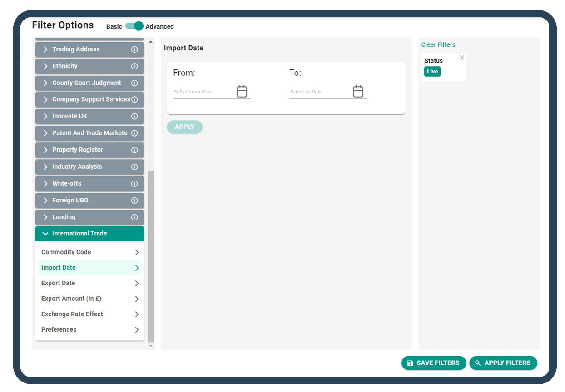Click info icon beside Foreign UBO
565x392 pixels.
[134, 200]
